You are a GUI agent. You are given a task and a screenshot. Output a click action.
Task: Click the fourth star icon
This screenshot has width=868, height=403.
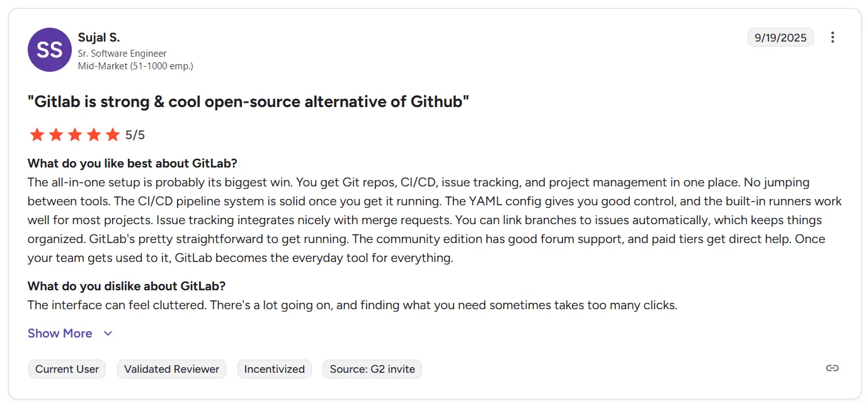94,134
